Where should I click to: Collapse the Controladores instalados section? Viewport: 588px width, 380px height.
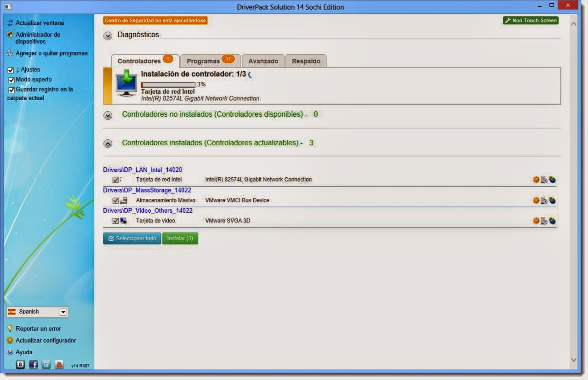[x=108, y=144]
